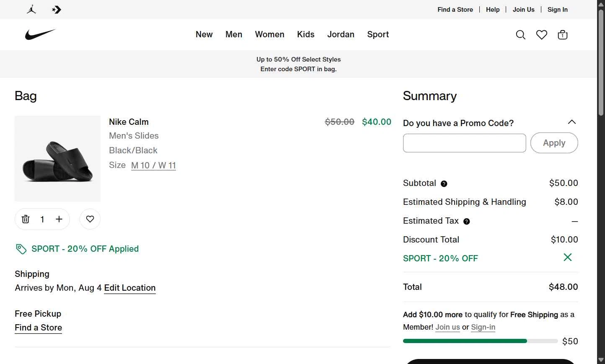Open the shopping bag icon
Viewport: 605px width, 364px height.
(563, 35)
